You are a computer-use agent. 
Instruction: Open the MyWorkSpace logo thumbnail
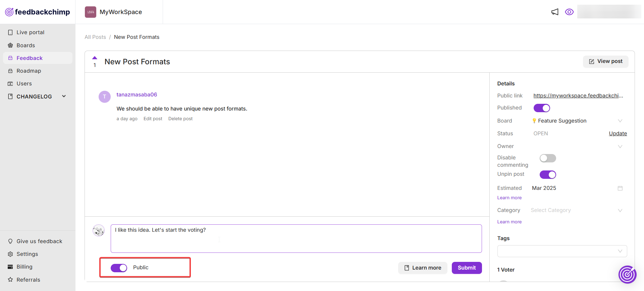tap(91, 12)
